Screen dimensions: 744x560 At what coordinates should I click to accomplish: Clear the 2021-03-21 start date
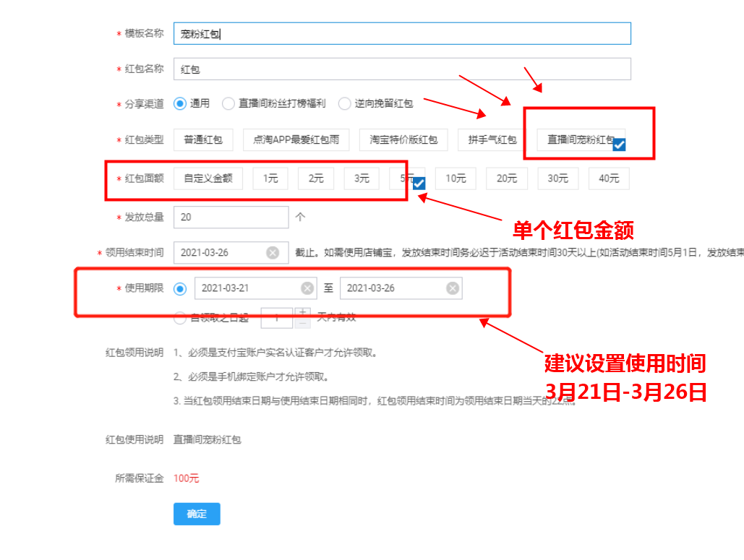(x=307, y=288)
